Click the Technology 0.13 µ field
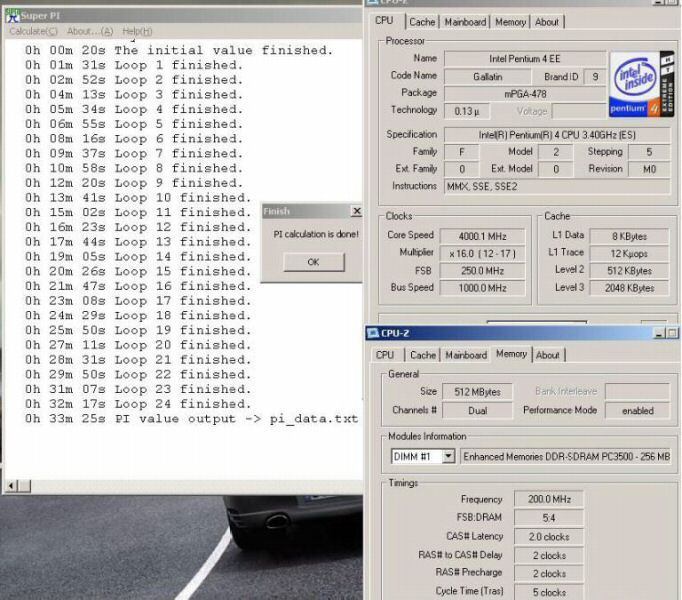 tap(467, 111)
